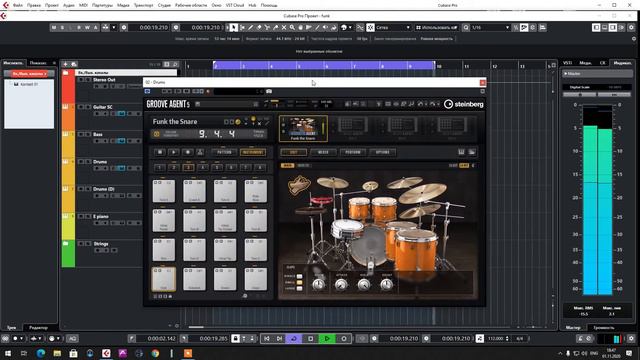The width and height of the screenshot is (640, 360).
Task: Toggle global Solo S button
Action: click(62, 27)
